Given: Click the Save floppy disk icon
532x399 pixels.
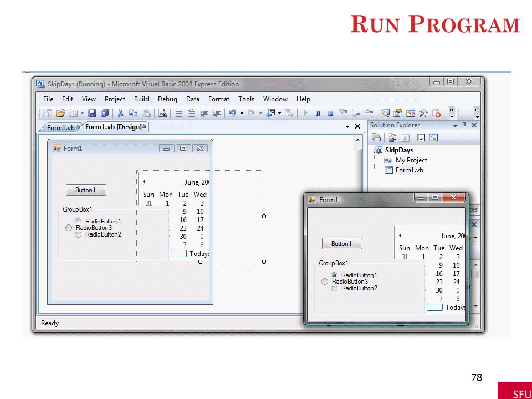Looking at the screenshot, I should pyautogui.click(x=92, y=113).
